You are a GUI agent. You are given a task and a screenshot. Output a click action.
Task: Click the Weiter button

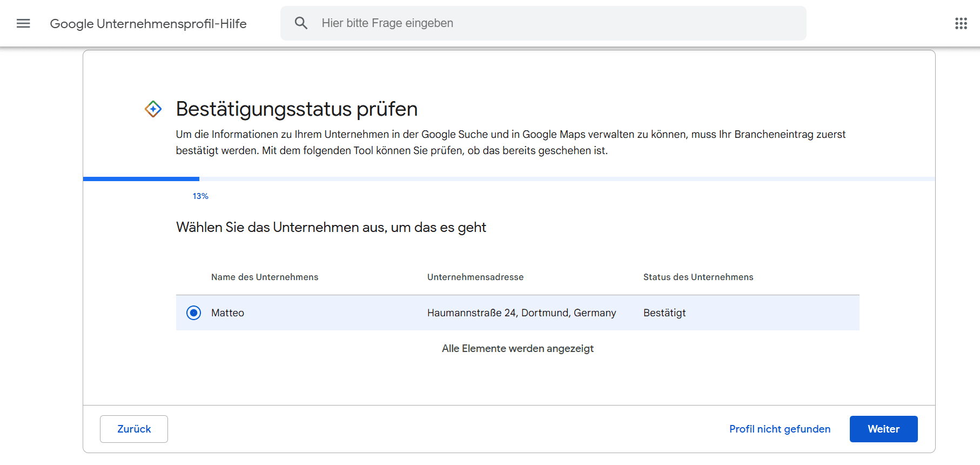(883, 429)
